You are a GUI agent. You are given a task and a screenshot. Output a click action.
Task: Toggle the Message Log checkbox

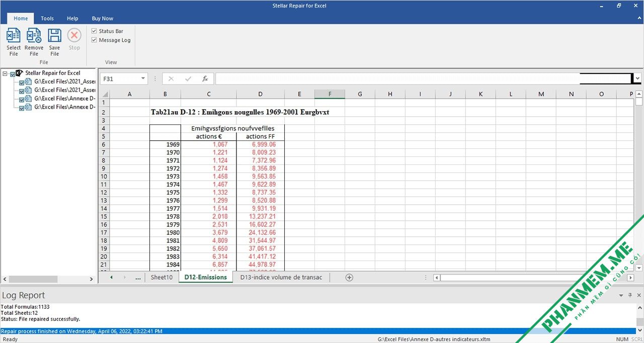(94, 40)
